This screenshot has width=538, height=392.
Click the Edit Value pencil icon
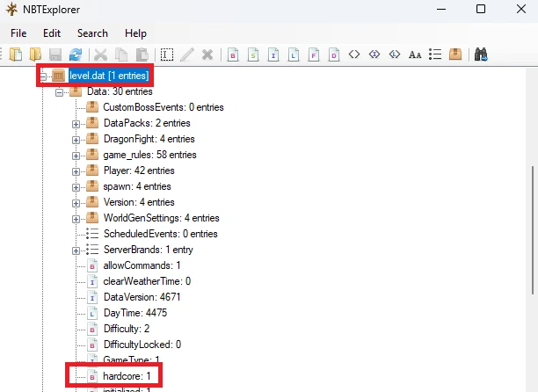click(187, 54)
